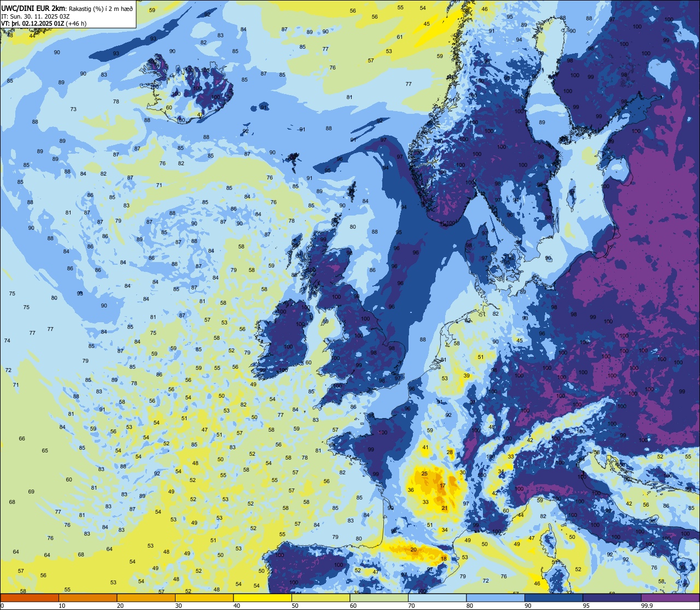Viewport: 700px width, 610px height.
Task: Click the humidity value '17' over France
Action: 442,485
